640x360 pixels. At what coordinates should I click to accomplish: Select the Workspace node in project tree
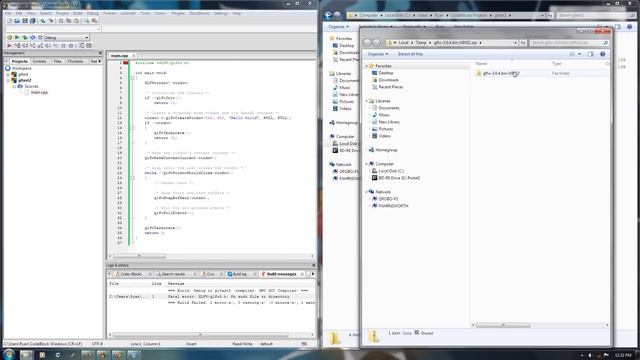pos(21,69)
